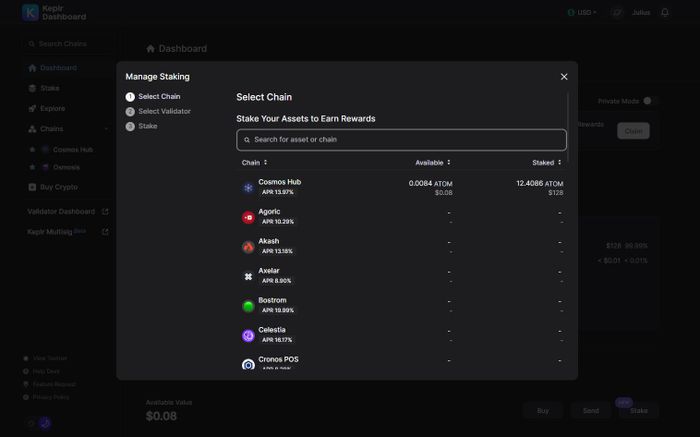Click the Stake button at bottom
This screenshot has width=700, height=437.
click(x=639, y=411)
